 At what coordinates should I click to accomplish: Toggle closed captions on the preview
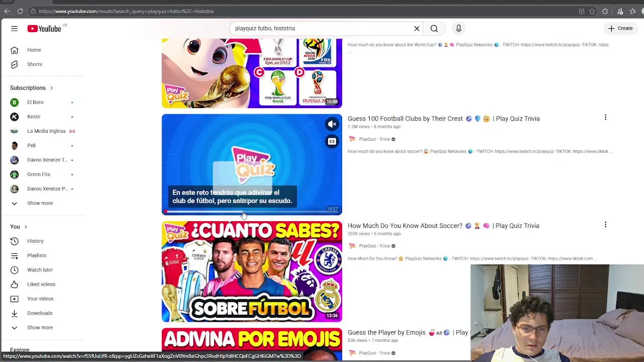pyautogui.click(x=332, y=141)
